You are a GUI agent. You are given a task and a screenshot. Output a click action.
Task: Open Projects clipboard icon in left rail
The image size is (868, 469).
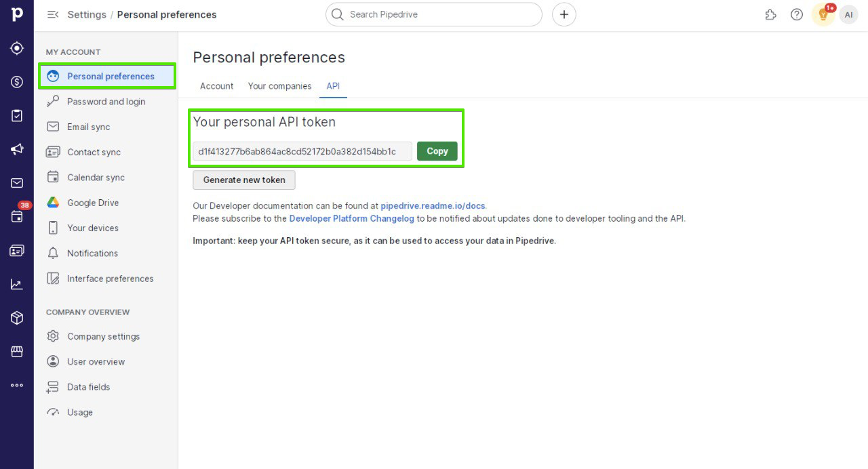coord(17,116)
